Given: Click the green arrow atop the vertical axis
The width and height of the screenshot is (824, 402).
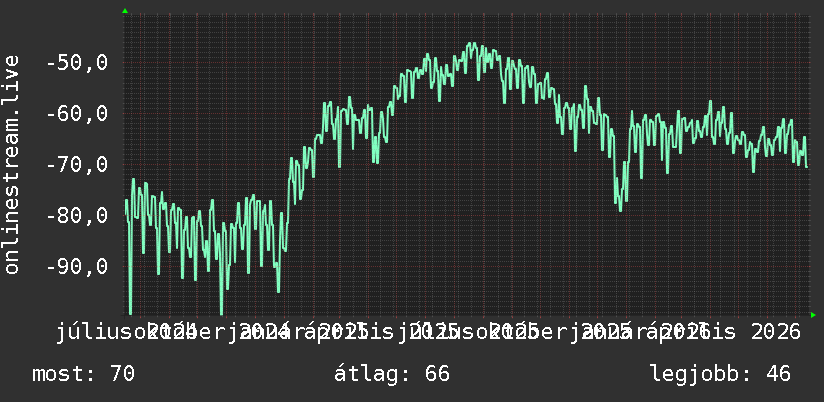Looking at the screenshot, I should [x=125, y=11].
